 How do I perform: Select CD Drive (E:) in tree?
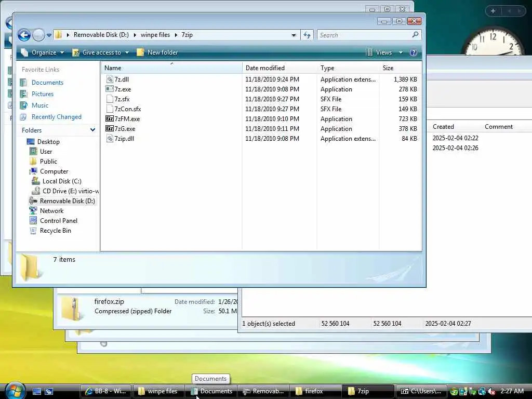click(71, 191)
